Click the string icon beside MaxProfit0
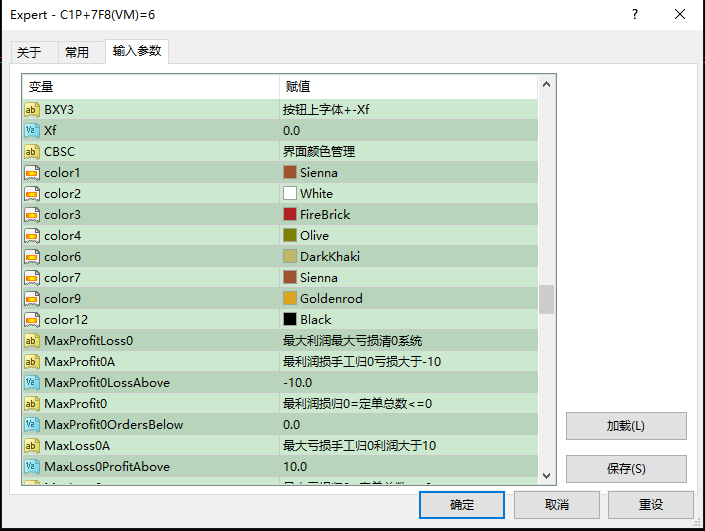This screenshot has width=705, height=531. tap(31, 404)
